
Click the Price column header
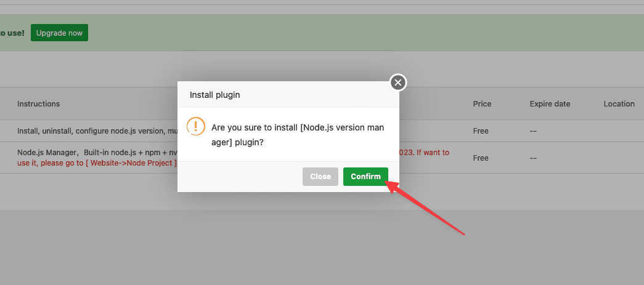482,104
